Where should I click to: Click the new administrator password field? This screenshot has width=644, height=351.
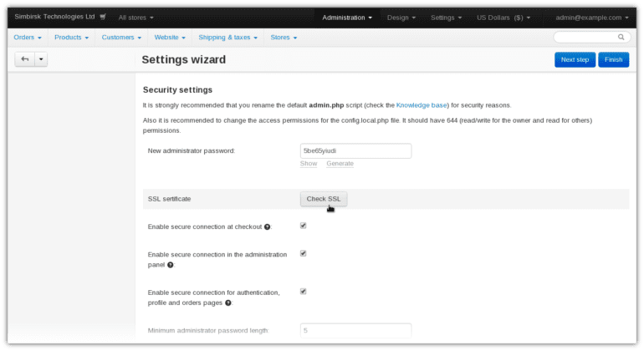[x=355, y=150]
